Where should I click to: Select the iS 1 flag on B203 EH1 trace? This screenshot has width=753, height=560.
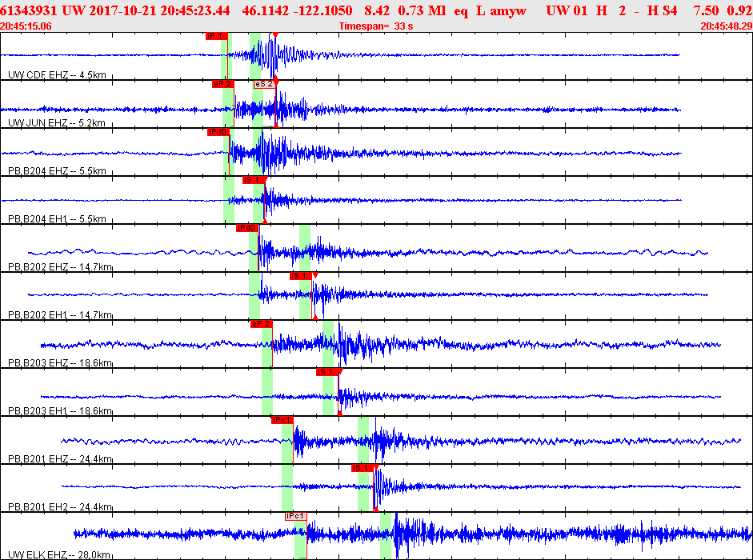coord(327,372)
